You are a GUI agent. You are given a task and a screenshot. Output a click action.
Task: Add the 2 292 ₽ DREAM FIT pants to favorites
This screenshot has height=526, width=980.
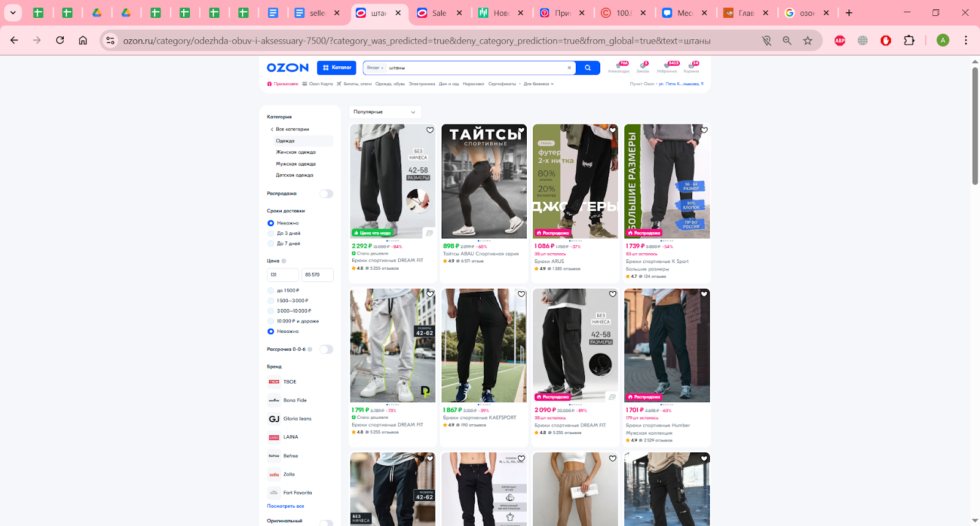pyautogui.click(x=430, y=130)
